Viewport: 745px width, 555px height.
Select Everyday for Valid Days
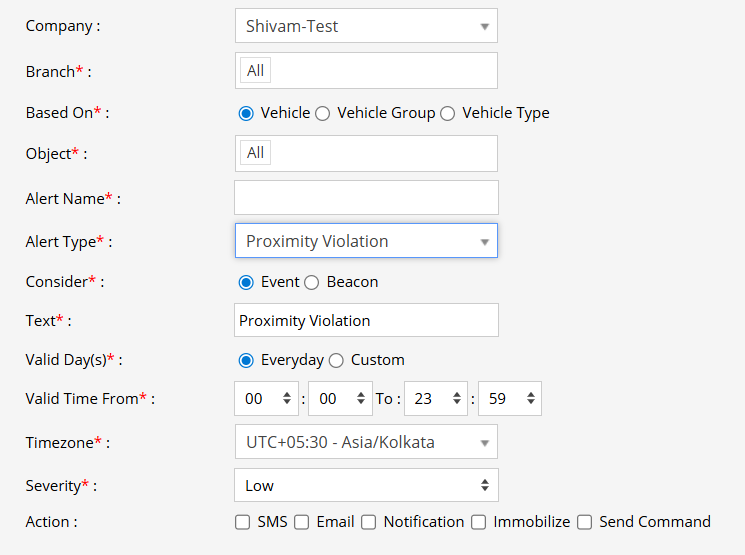tap(246, 360)
